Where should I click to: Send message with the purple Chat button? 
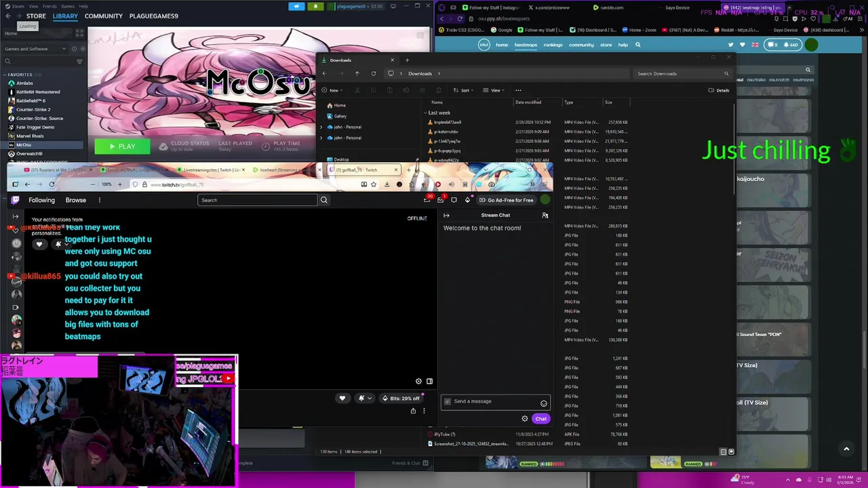(x=540, y=419)
